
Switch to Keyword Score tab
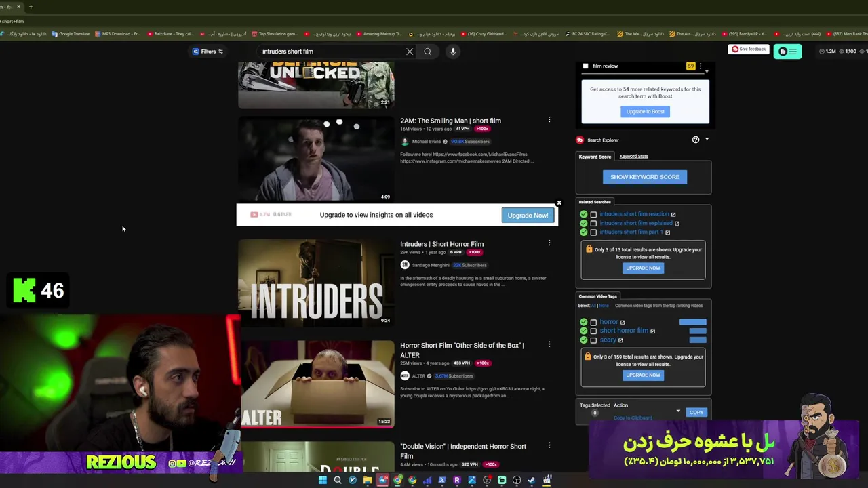[595, 157]
